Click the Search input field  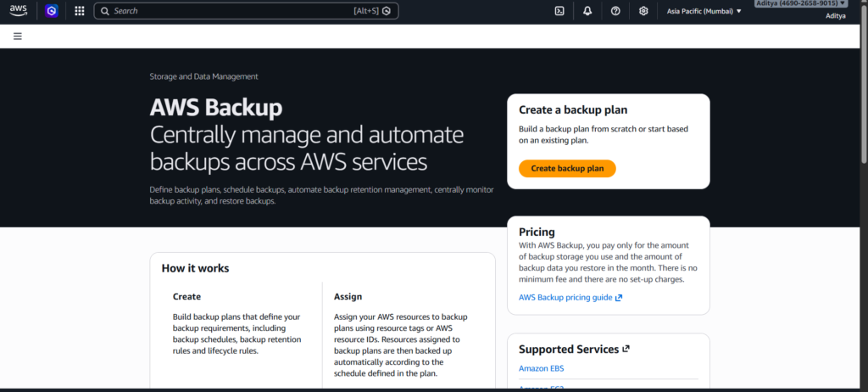click(x=229, y=11)
